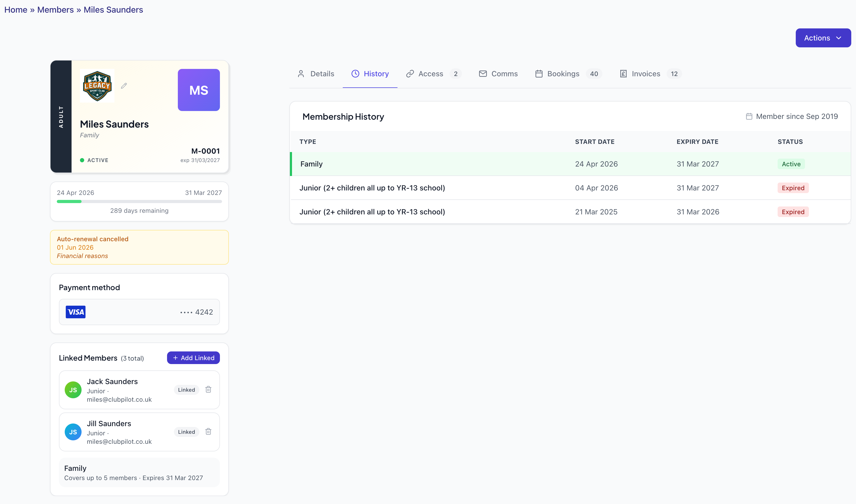
Task: Click the VISA card logo
Action: point(76,312)
